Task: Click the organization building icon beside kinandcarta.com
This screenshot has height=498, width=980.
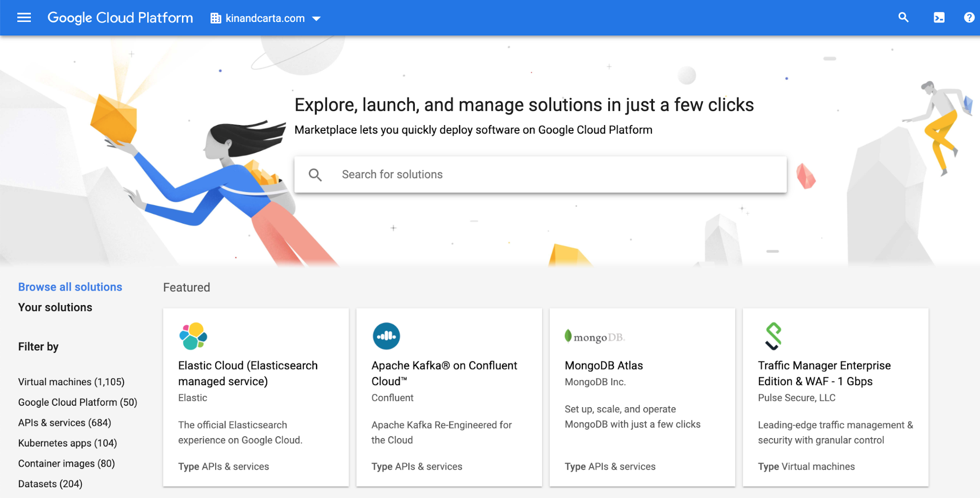Action: coord(216,19)
